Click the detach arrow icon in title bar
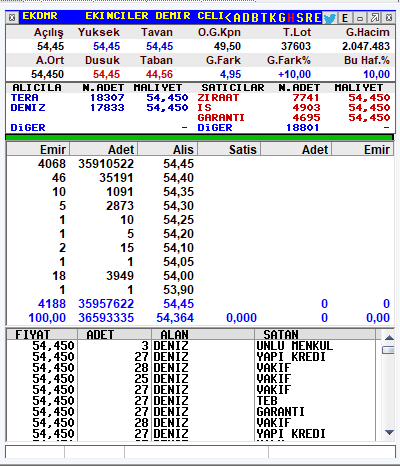This screenshot has width=400, height=466. coord(375,17)
